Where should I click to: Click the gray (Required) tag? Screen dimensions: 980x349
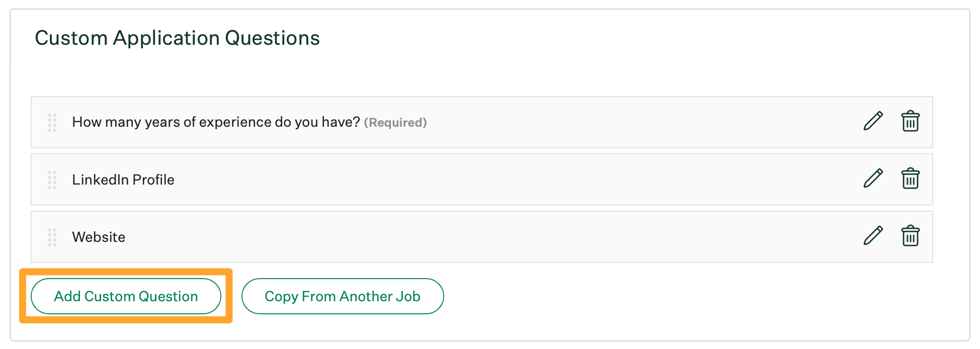click(395, 123)
